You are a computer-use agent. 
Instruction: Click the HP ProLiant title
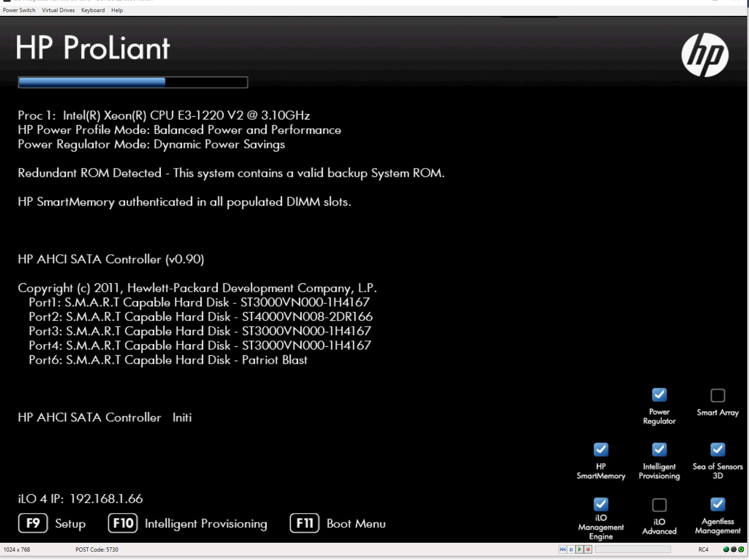pyautogui.click(x=93, y=48)
